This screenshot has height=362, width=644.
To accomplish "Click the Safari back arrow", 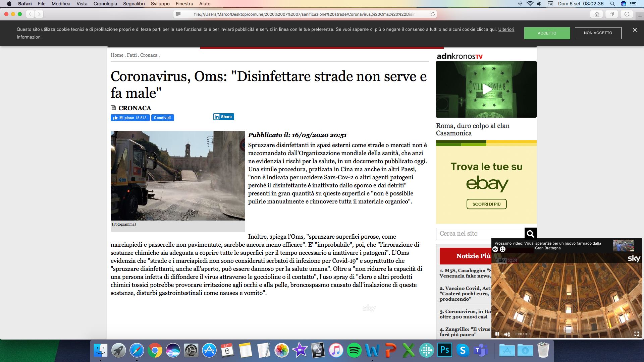I will [31, 14].
